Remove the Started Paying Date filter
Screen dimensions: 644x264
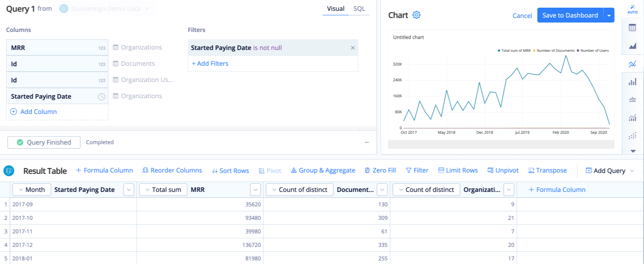[353, 48]
